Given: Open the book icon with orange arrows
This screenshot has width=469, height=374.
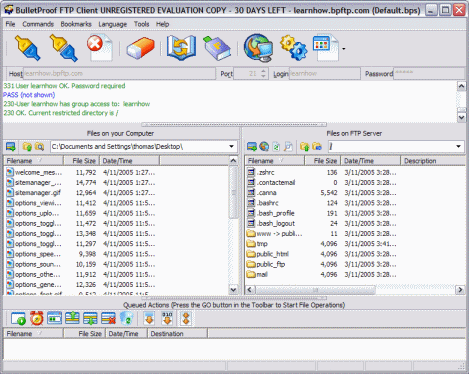Looking at the screenshot, I should (x=181, y=48).
